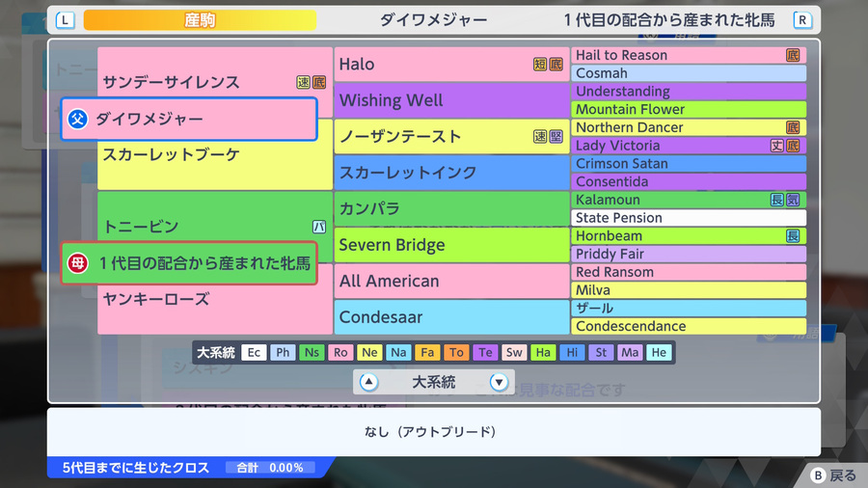Click the カンパラ pedigree cell

tap(451, 208)
